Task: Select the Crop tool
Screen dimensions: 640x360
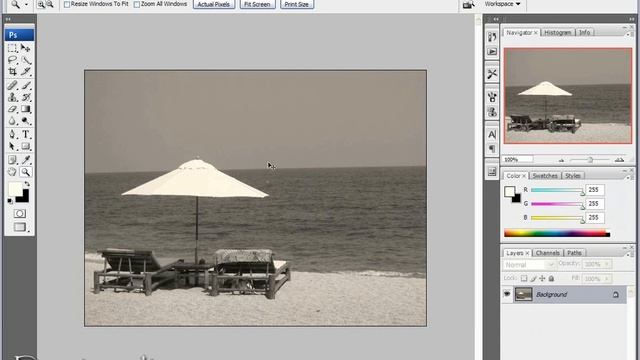Action: pyautogui.click(x=12, y=72)
